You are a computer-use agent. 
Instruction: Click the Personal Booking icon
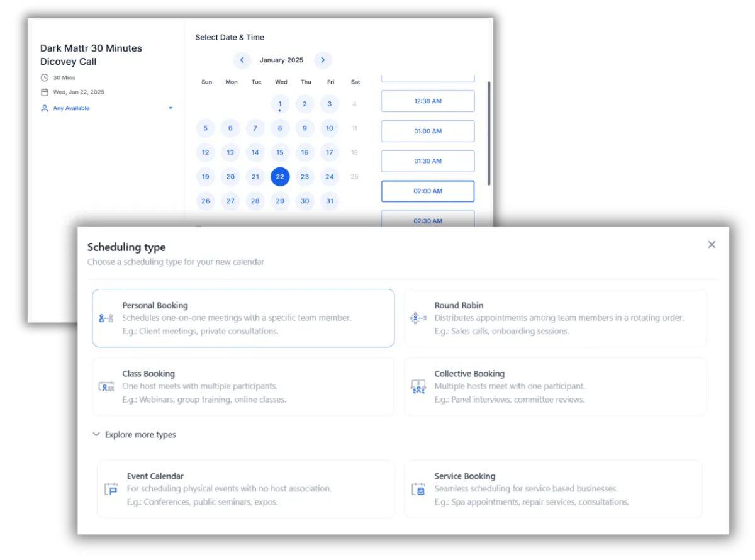click(106, 318)
